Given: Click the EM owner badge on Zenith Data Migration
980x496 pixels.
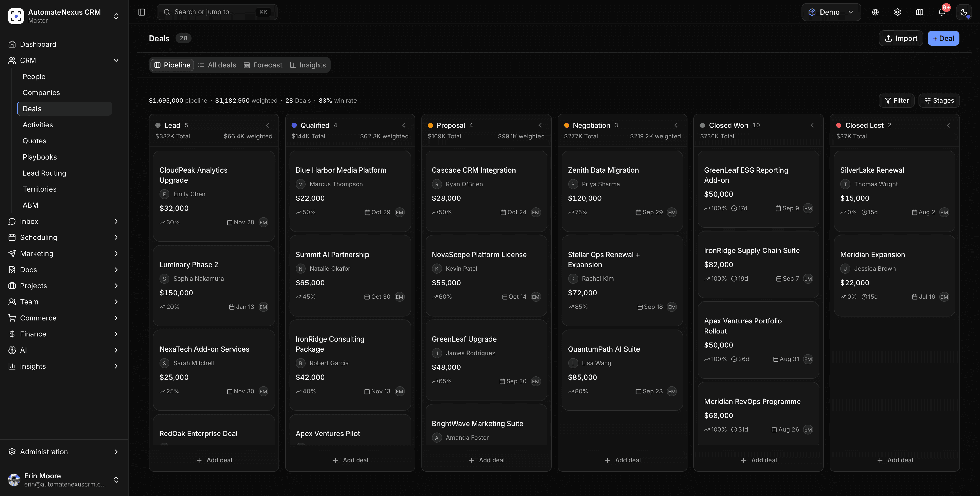Looking at the screenshot, I should pyautogui.click(x=672, y=212).
